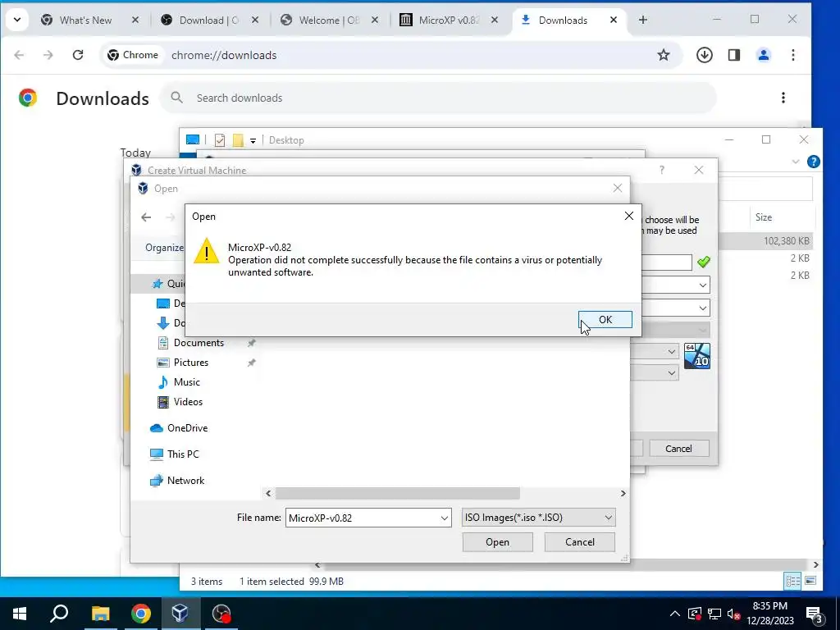Open VirtualBox from the taskbar
Viewport: 840px width, 630px height.
[180, 614]
